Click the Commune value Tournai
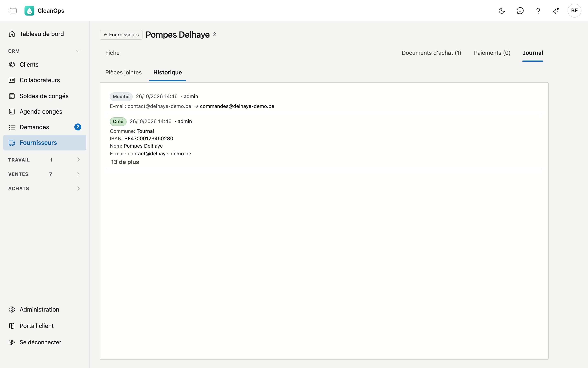The image size is (588, 368). click(x=145, y=131)
